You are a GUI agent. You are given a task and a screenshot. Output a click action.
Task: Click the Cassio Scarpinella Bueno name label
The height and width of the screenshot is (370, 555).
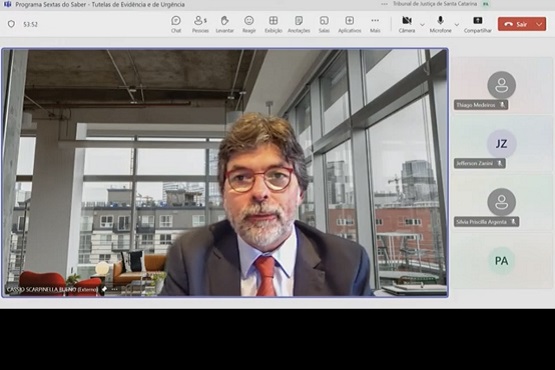click(52, 290)
